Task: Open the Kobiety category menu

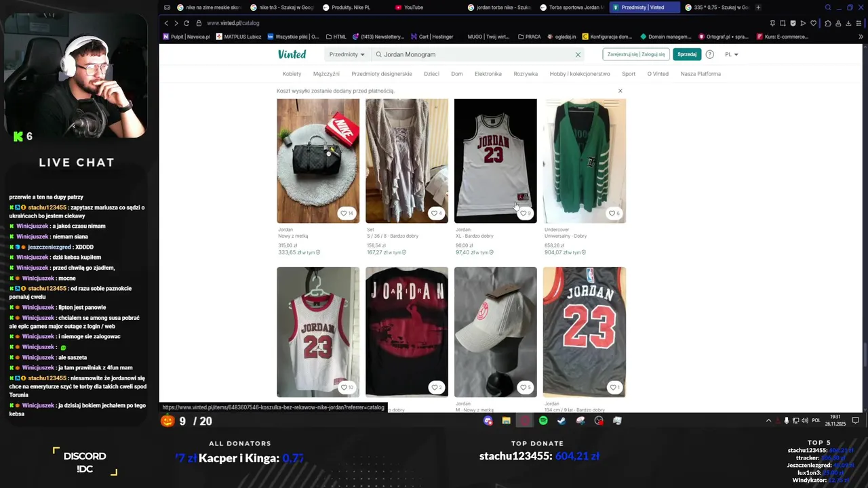Action: 292,74
